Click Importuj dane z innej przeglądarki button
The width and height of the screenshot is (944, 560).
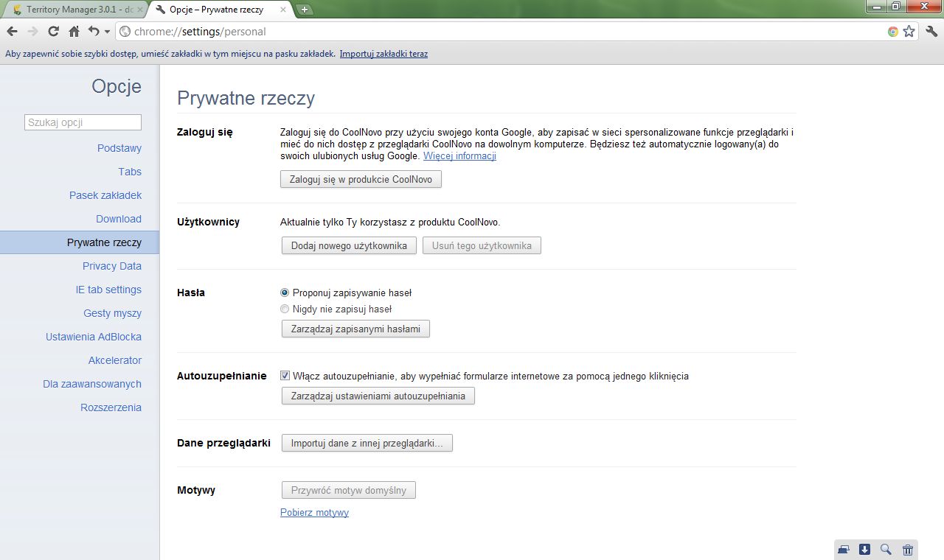coord(367,443)
